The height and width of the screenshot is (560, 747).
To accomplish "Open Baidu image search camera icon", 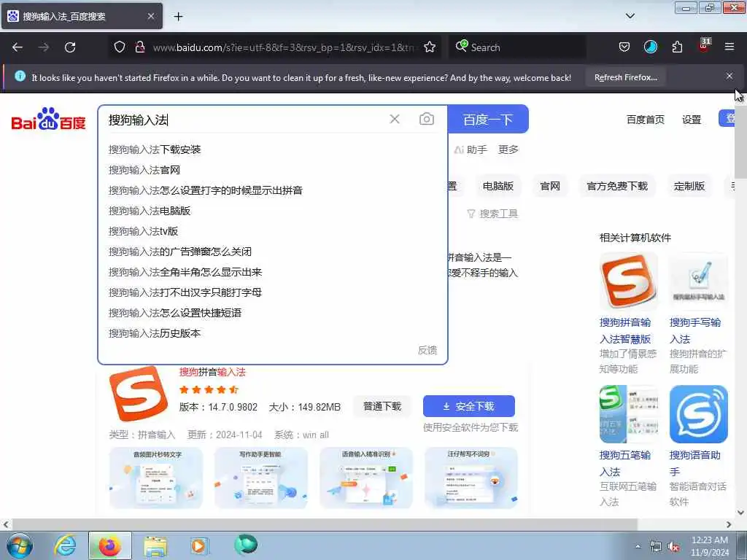I will (426, 119).
